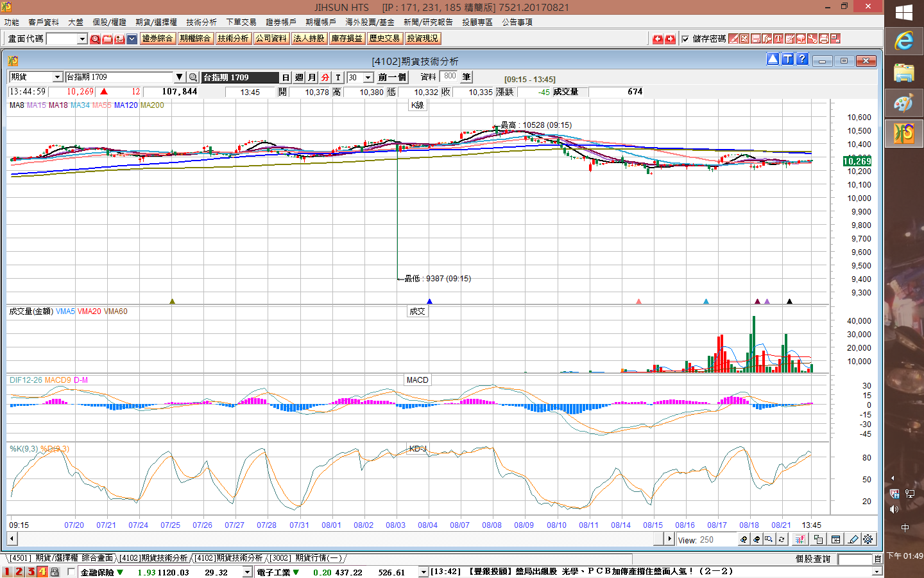
Task: Click the red navigate-back arrow icon
Action: click(x=658, y=39)
